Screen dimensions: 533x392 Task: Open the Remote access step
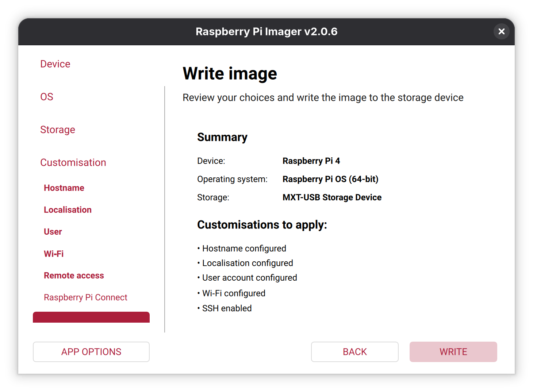tap(74, 276)
